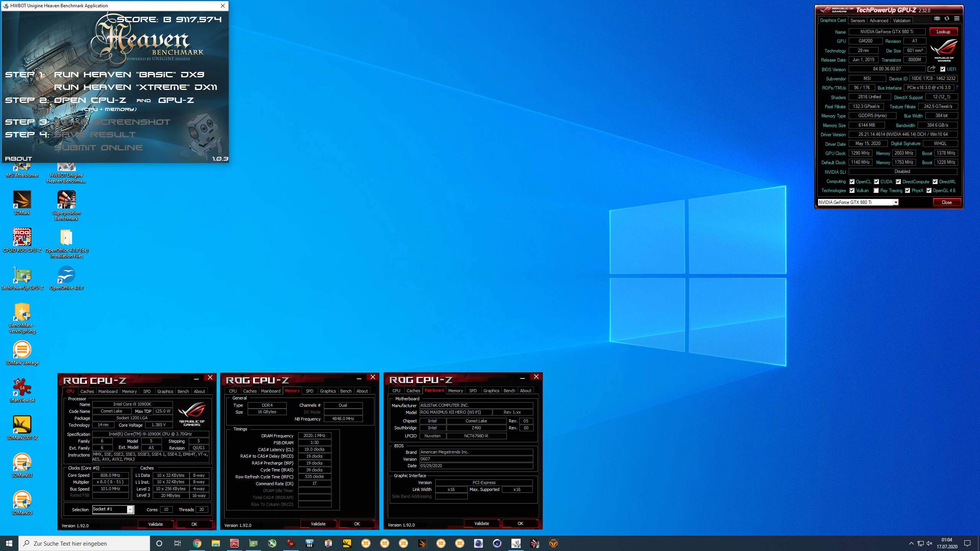This screenshot has height=551, width=980.
Task: Click GPU-Z link in Heaven step 2
Action: [176, 100]
